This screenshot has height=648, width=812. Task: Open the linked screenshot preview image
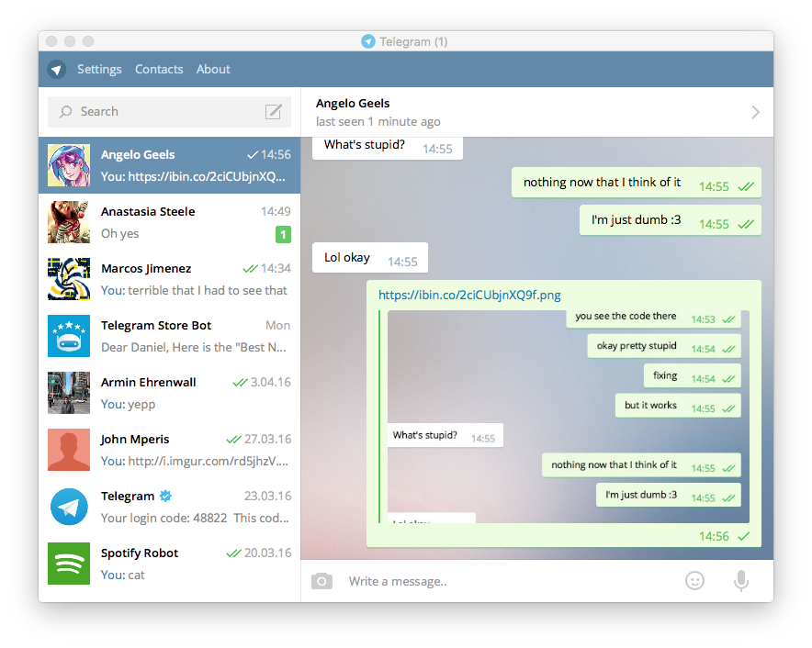click(568, 417)
